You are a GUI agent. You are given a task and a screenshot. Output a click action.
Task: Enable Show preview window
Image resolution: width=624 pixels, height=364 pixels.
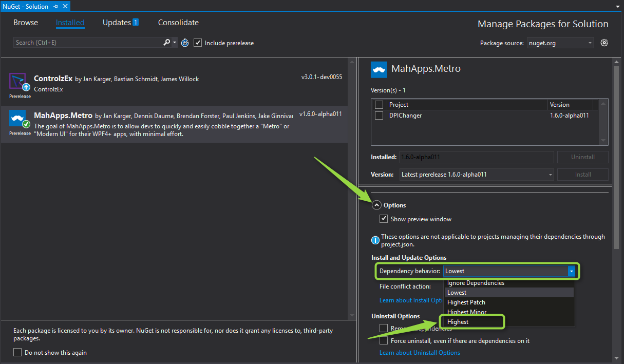coord(384,218)
